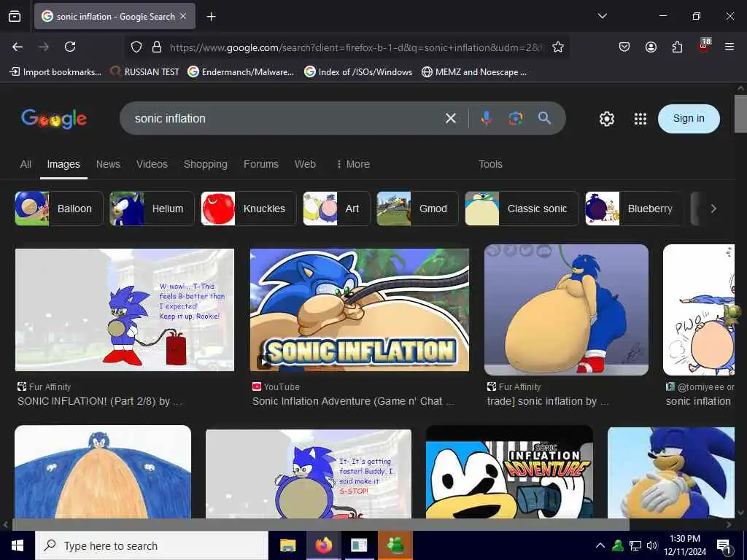Image resolution: width=747 pixels, height=560 pixels.
Task: Select the Knuckles suggestion chip
Action: point(248,209)
